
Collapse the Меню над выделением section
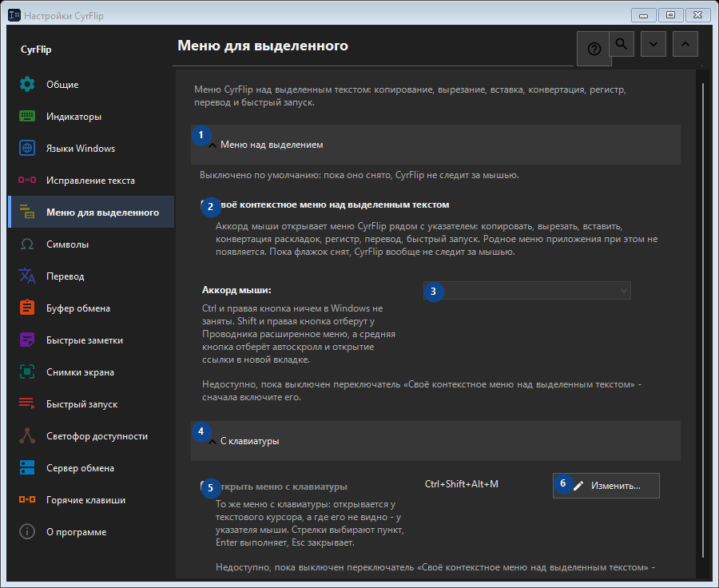[x=435, y=145]
